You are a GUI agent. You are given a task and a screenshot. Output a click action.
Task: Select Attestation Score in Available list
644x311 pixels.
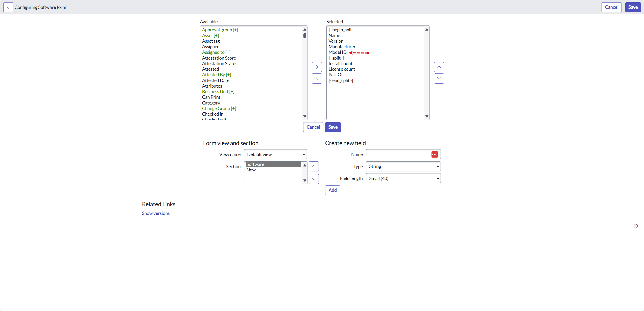pyautogui.click(x=219, y=58)
